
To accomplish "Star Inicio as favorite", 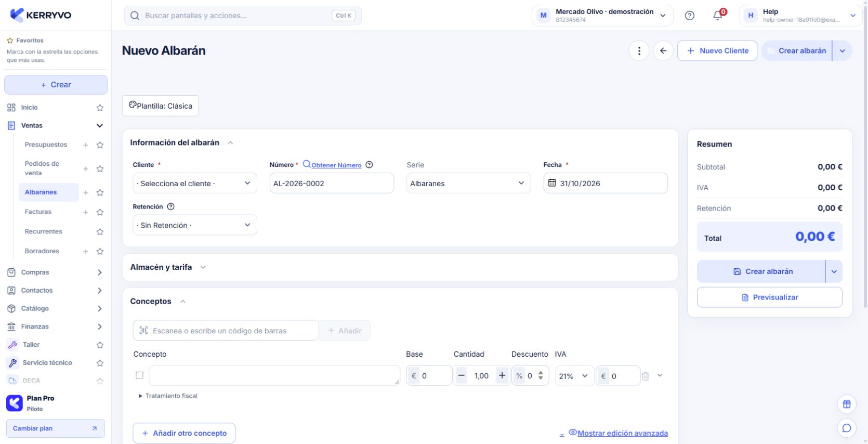I will [x=100, y=108].
